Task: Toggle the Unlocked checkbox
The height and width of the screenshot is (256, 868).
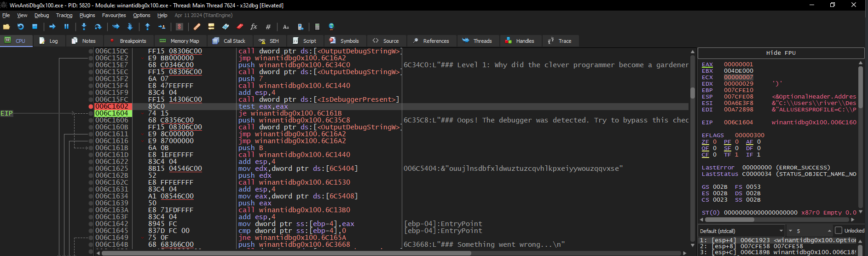Action: [839, 231]
